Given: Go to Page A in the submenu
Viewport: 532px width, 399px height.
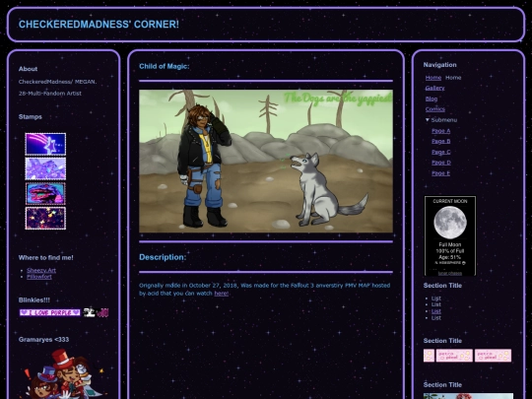Looking at the screenshot, I should coord(440,131).
